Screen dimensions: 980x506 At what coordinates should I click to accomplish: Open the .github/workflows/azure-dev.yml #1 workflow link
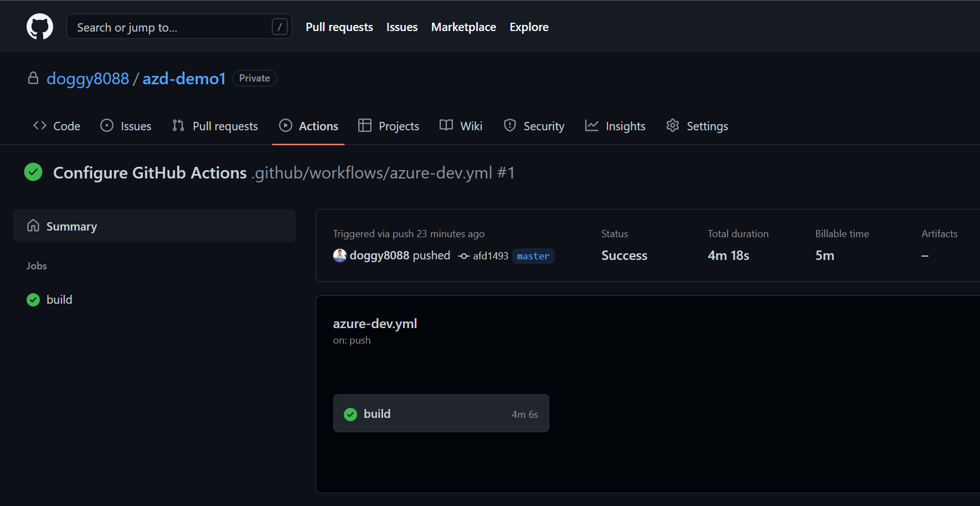383,173
